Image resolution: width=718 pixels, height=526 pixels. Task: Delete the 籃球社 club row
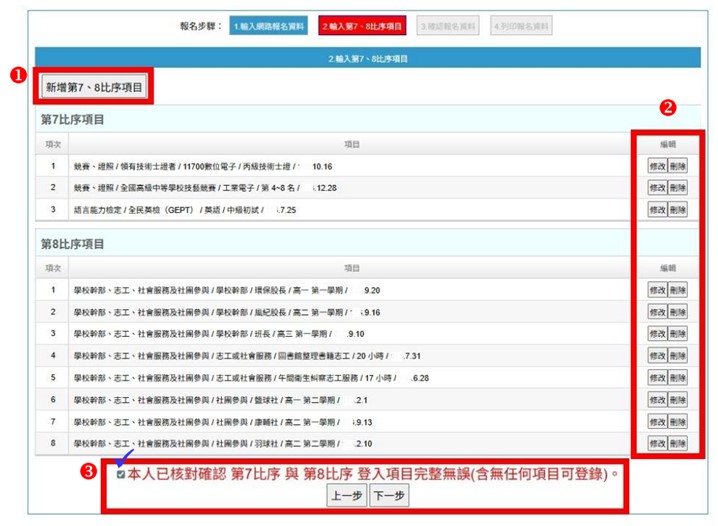pos(677,399)
